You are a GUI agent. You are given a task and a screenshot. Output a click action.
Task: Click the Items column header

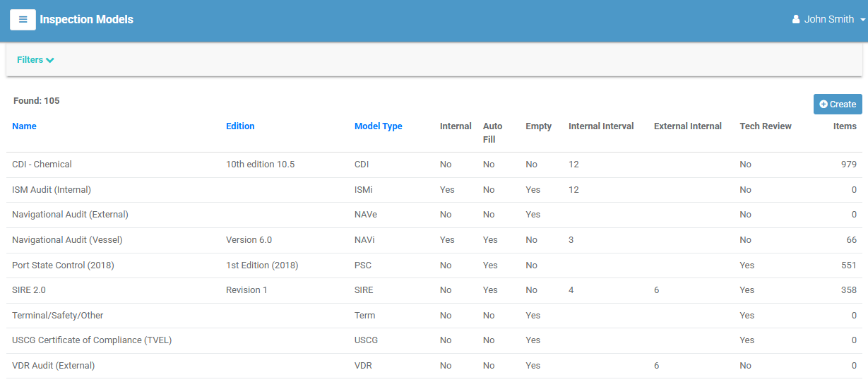coord(845,126)
